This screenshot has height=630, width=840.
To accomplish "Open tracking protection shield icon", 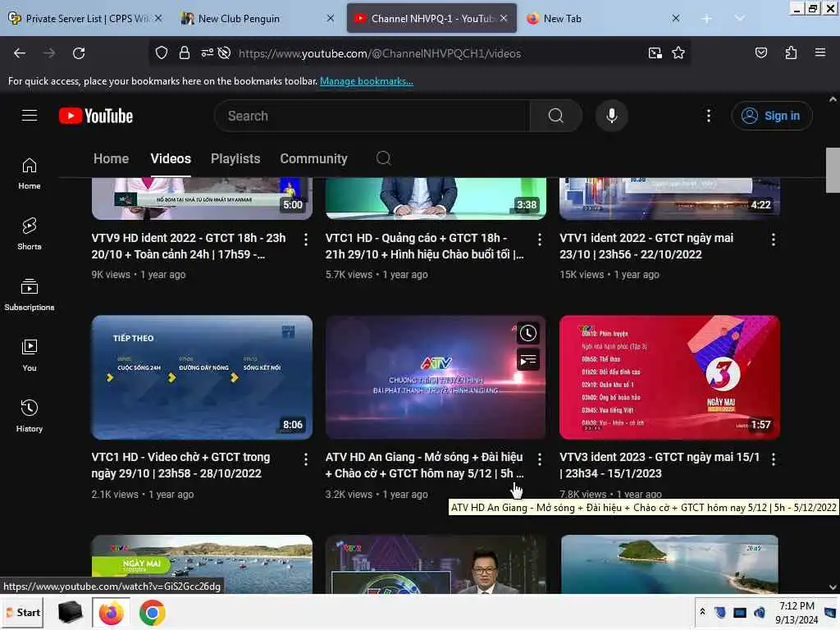I will 162,53.
